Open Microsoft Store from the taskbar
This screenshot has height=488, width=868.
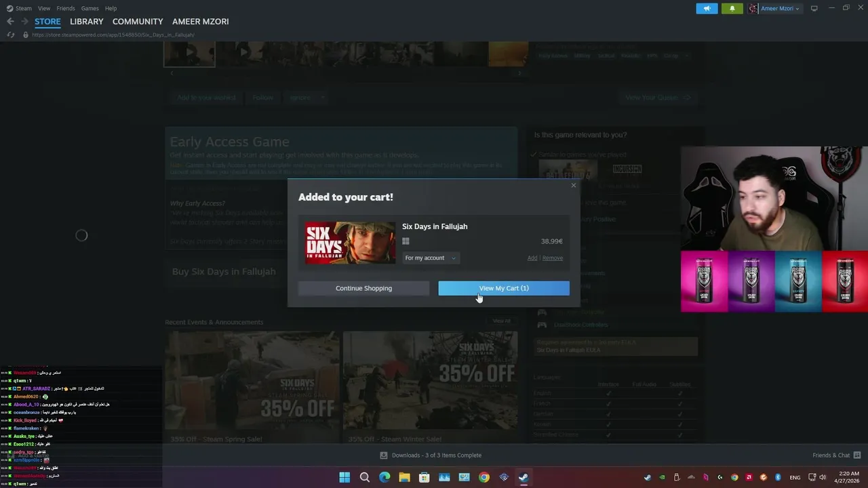[425, 477]
